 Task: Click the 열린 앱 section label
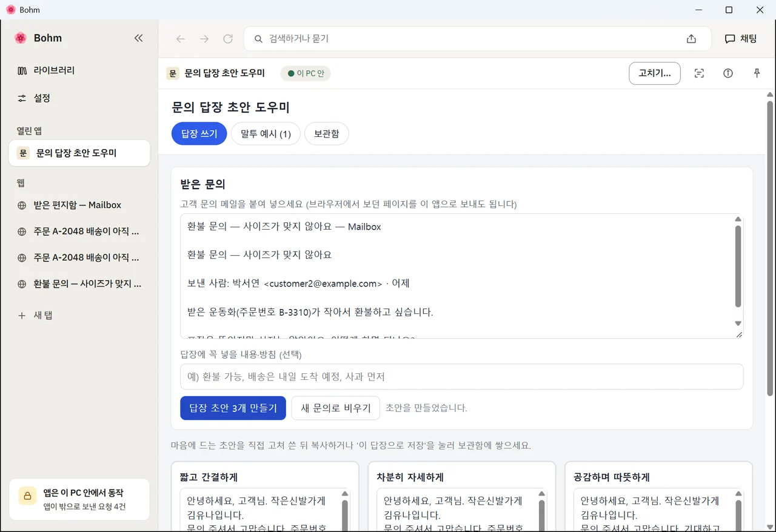(x=29, y=131)
